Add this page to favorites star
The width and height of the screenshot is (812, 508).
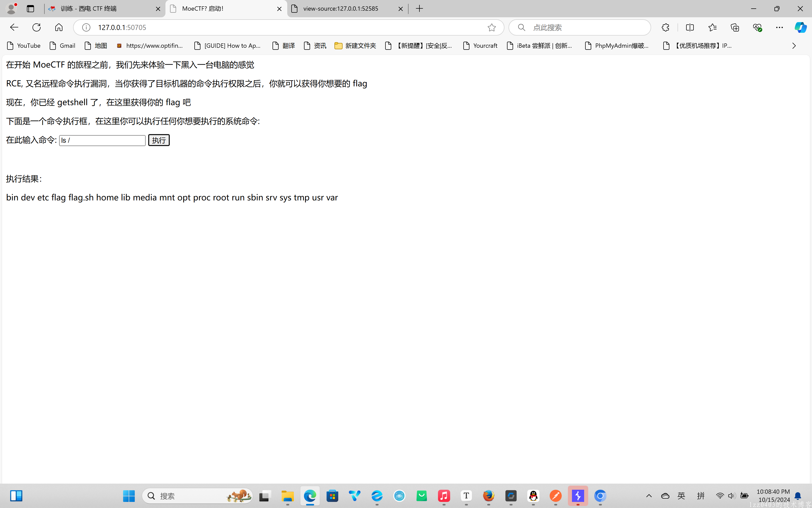(492, 27)
